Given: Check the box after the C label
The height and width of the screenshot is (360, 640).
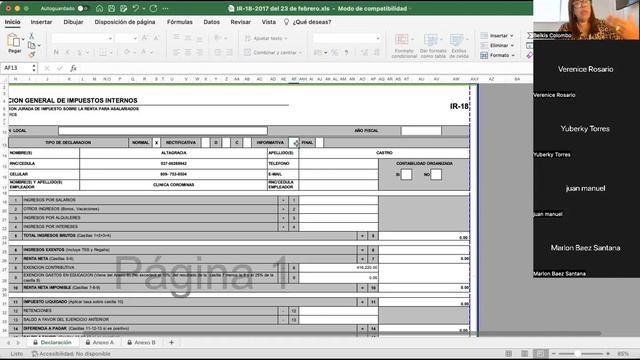Looking at the screenshot, I should click(x=247, y=142).
